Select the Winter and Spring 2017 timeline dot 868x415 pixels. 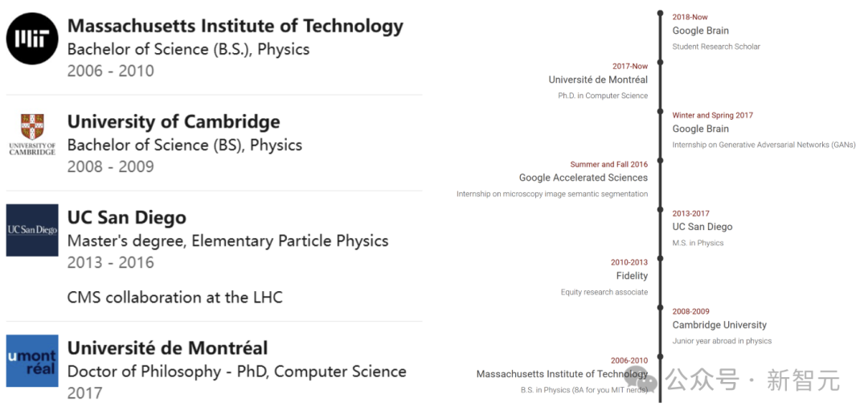pos(661,112)
